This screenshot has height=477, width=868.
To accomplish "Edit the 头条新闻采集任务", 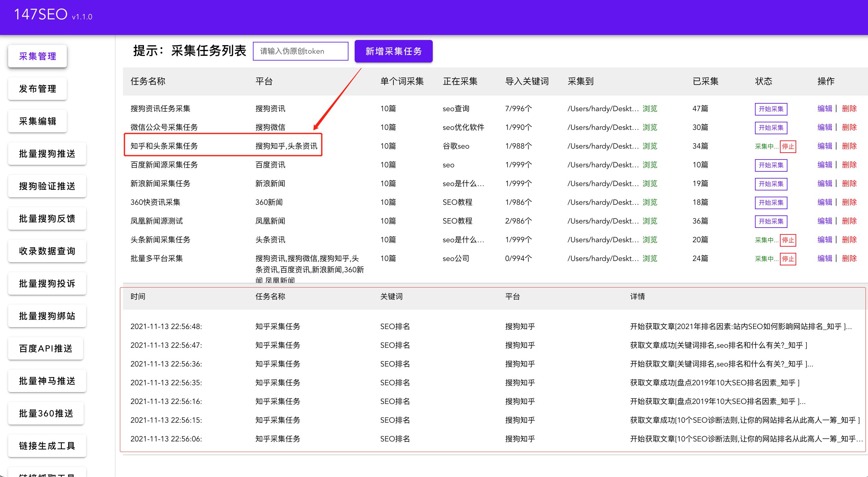I will (x=825, y=239).
